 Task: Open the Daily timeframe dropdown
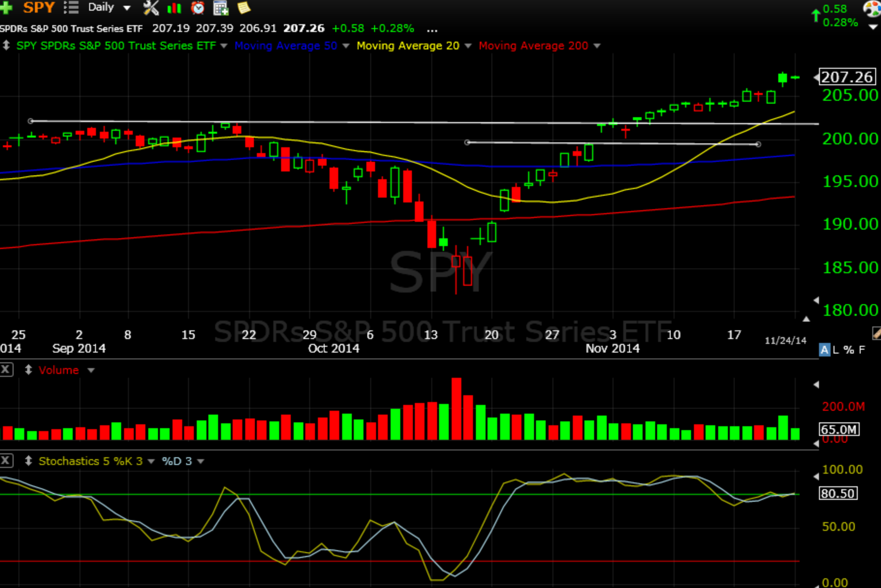coord(127,8)
